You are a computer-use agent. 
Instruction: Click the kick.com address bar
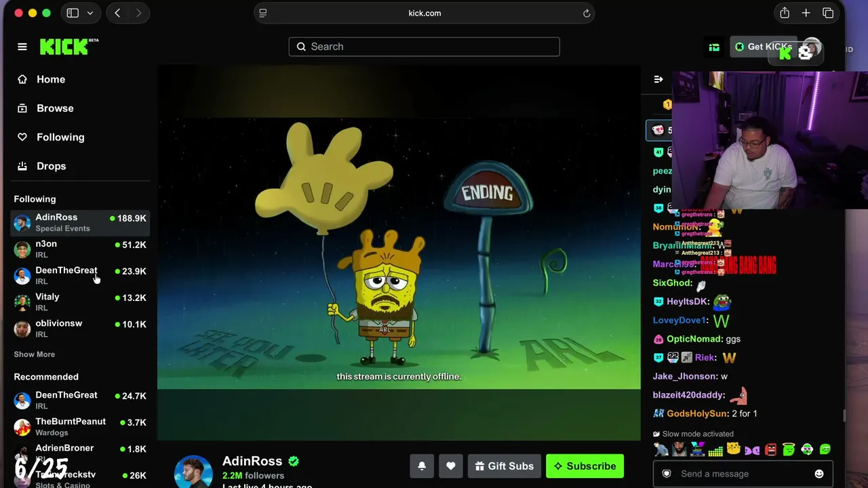(x=425, y=13)
